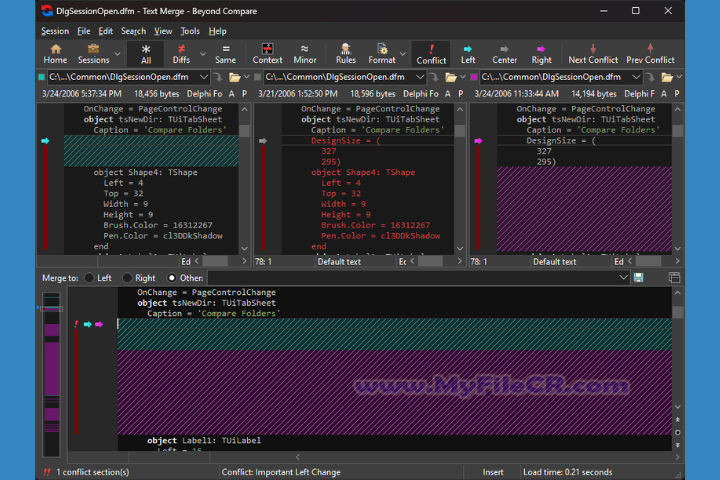Click the curved arrow beside center file path

coord(434,77)
